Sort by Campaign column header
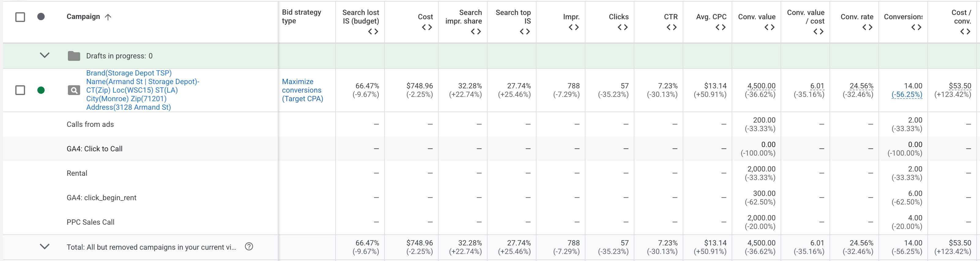980x261 pixels. tap(83, 17)
